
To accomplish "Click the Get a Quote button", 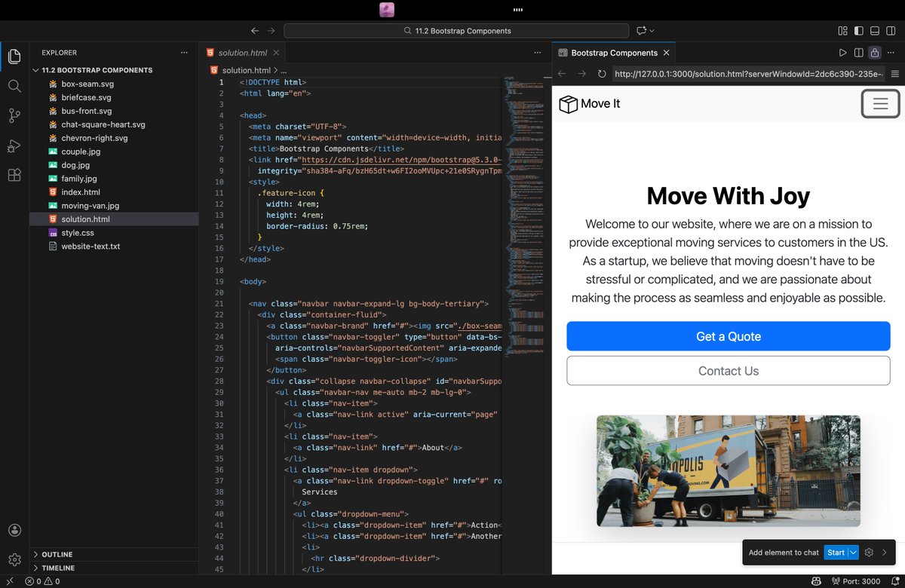I will pyautogui.click(x=729, y=336).
